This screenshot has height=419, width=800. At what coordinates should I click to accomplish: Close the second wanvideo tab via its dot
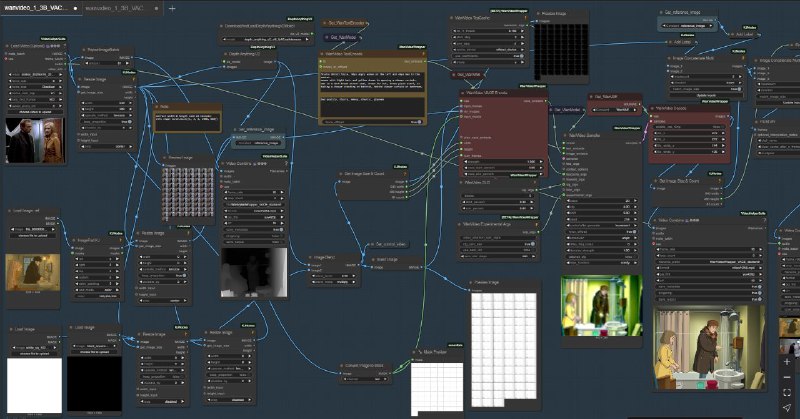tap(156, 8)
